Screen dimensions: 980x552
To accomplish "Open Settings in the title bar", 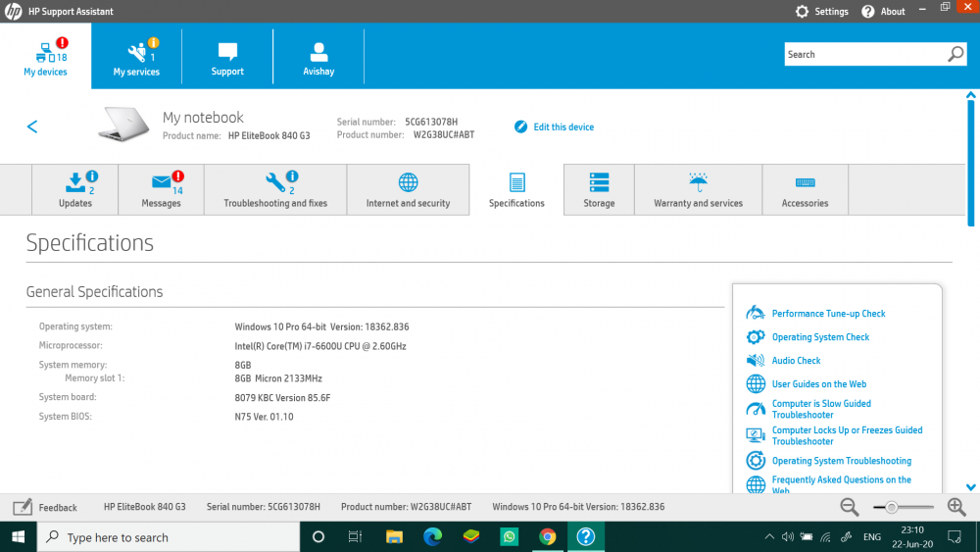I will point(822,11).
